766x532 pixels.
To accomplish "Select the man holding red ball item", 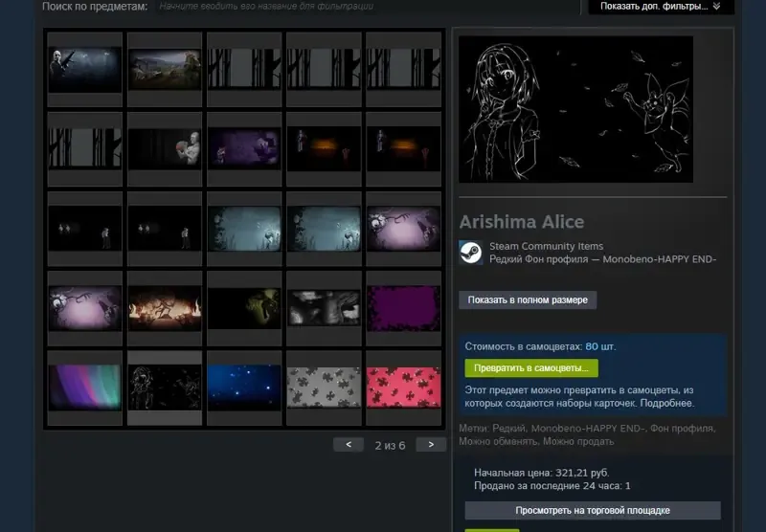I will point(165,149).
